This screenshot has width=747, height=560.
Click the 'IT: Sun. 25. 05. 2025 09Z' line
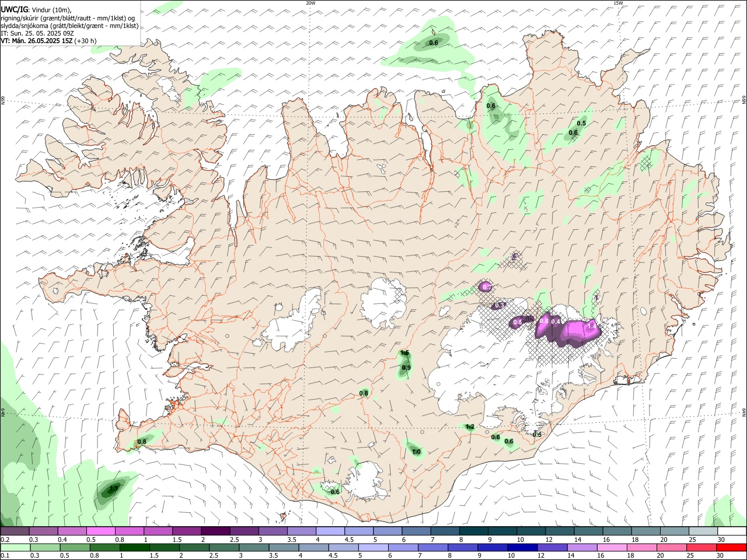[x=37, y=33]
